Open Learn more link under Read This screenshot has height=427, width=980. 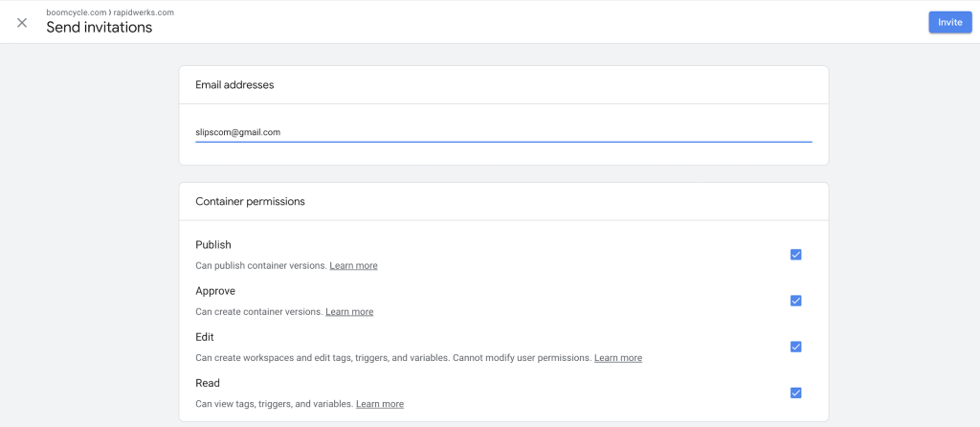[x=379, y=404]
